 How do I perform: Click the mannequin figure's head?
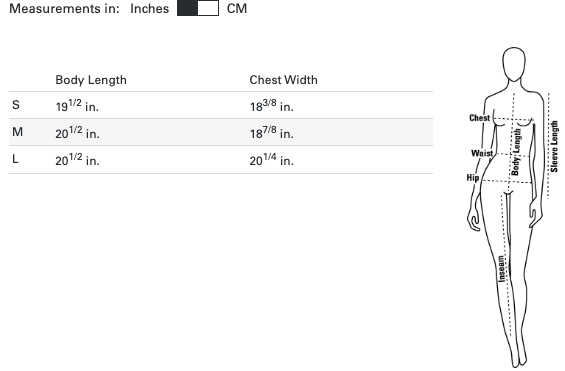[514, 64]
